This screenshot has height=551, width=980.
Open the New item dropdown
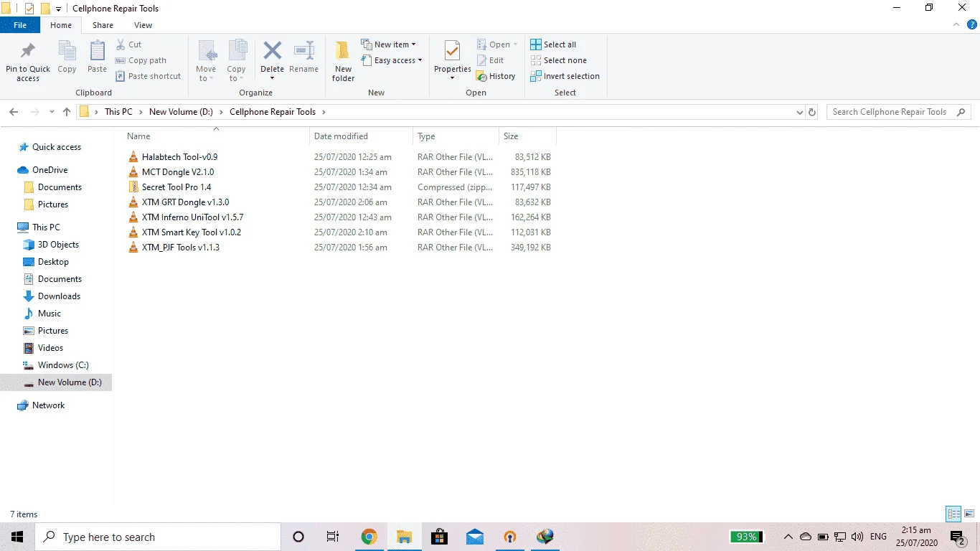tap(388, 44)
